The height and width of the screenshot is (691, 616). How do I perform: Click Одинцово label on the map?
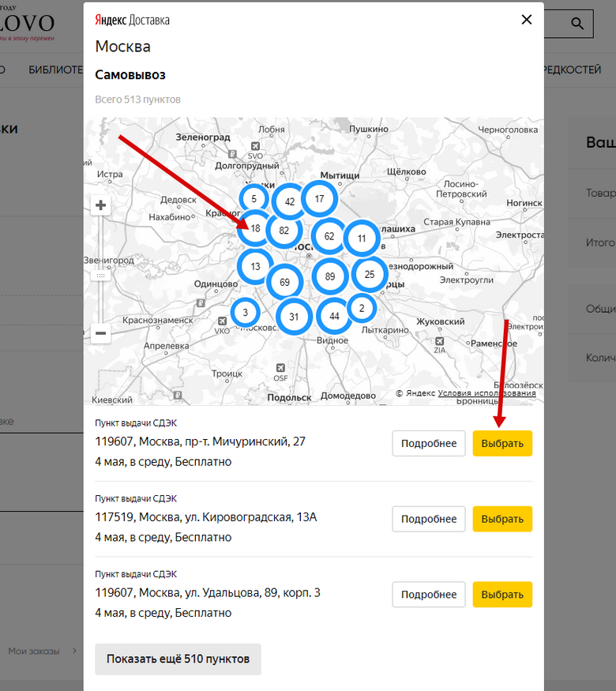216,284
